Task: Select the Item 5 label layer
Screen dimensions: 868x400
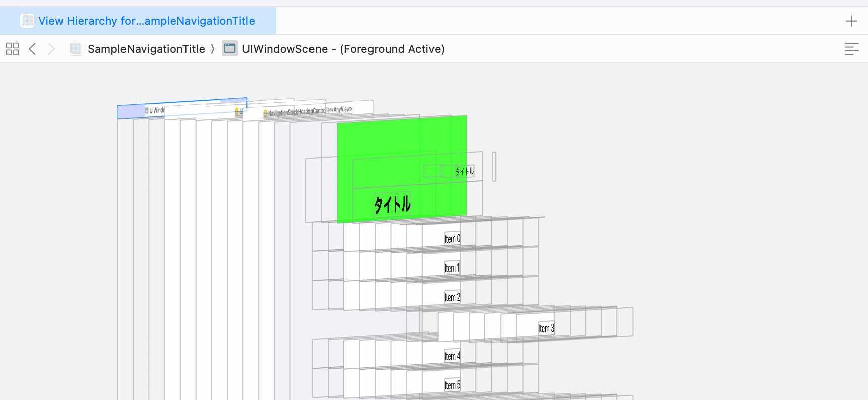Action: [x=452, y=385]
